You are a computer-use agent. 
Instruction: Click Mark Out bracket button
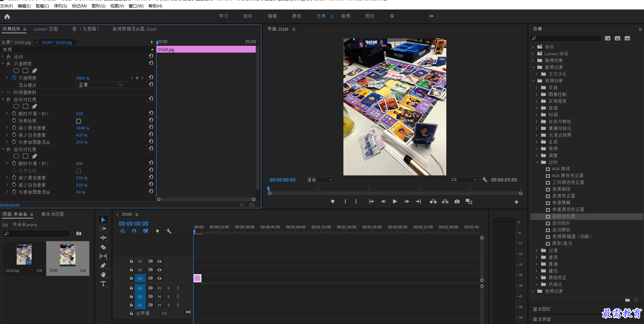356,202
